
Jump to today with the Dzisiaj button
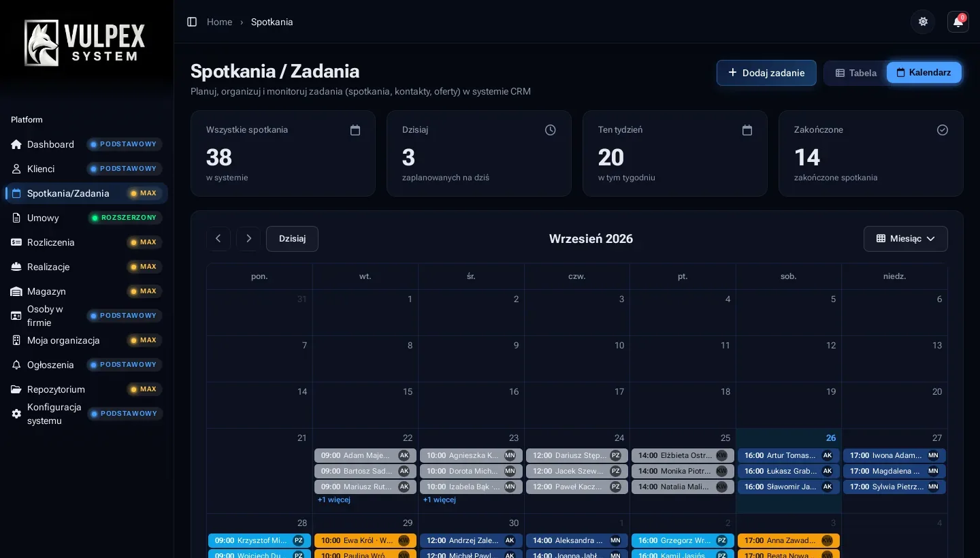point(292,239)
